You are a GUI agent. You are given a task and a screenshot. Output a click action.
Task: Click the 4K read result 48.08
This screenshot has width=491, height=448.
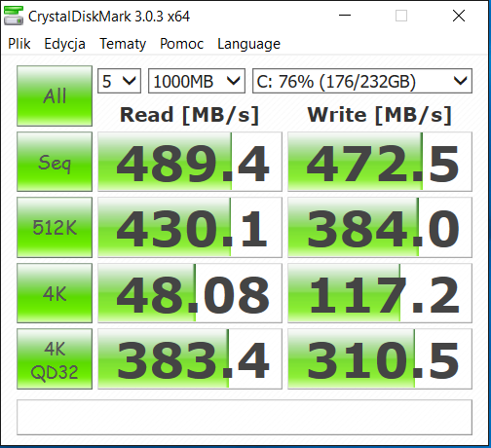tap(190, 293)
